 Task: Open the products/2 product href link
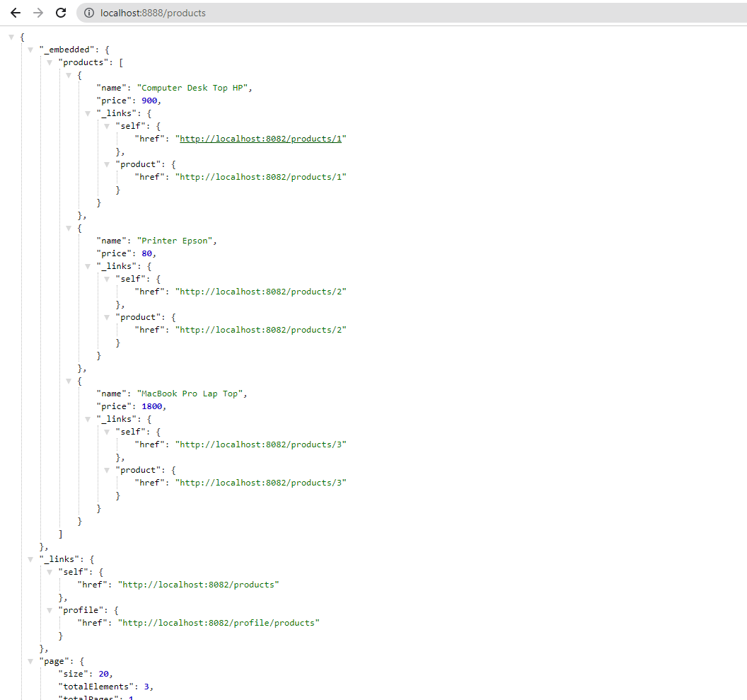tap(262, 329)
